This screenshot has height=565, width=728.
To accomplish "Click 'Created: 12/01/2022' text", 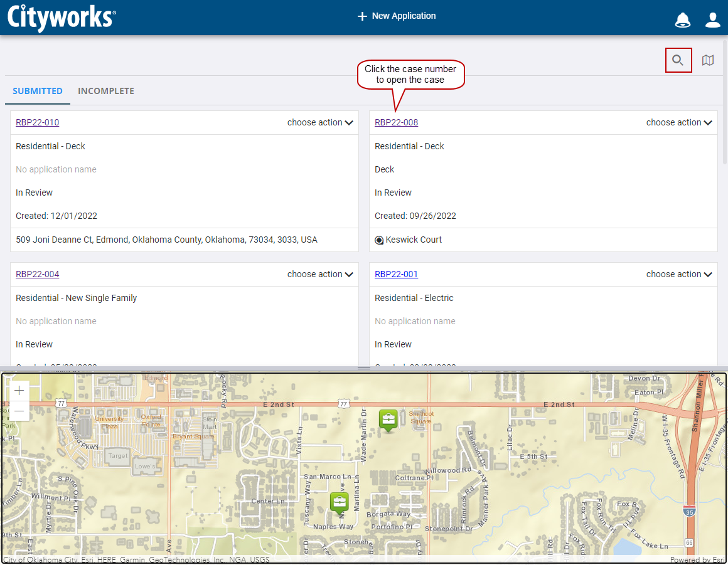I will tap(56, 216).
